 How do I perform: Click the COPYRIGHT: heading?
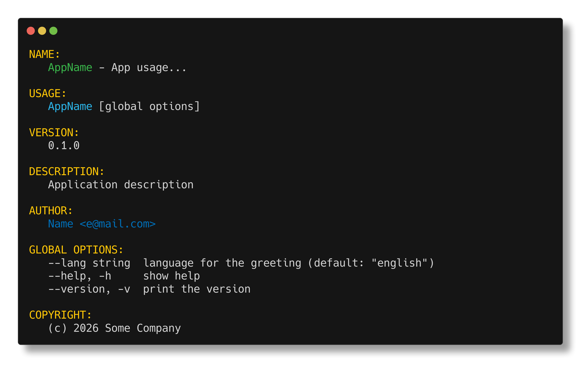(60, 315)
